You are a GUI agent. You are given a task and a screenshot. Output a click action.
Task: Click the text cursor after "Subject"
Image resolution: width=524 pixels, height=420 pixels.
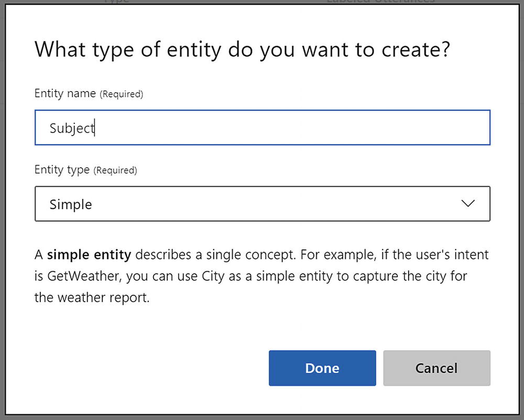(94, 128)
